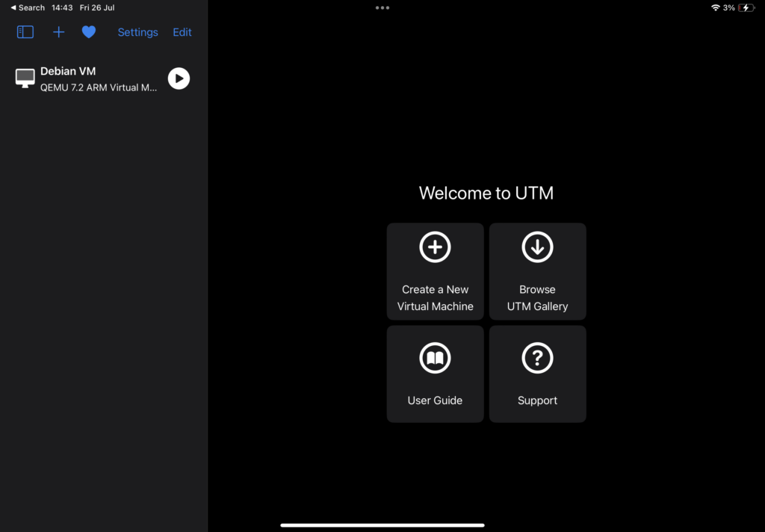Open the three-dot multitasking menu at top
Image resolution: width=765 pixels, height=532 pixels.
[x=382, y=7]
